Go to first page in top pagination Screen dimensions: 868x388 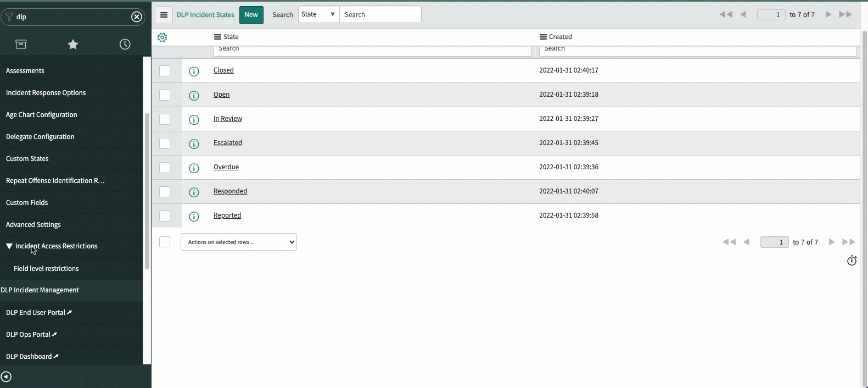point(726,15)
